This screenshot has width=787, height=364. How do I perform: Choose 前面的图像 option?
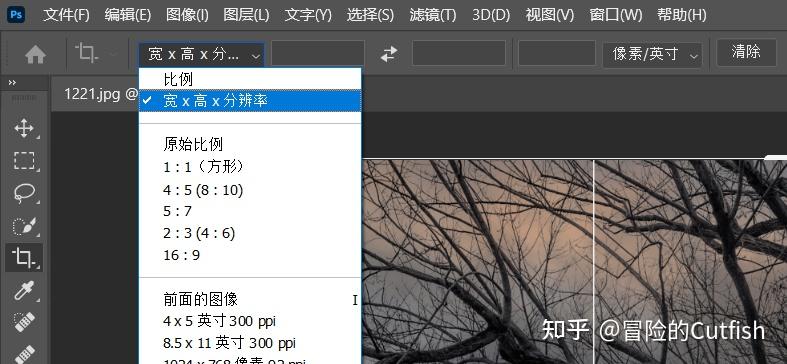(250, 300)
